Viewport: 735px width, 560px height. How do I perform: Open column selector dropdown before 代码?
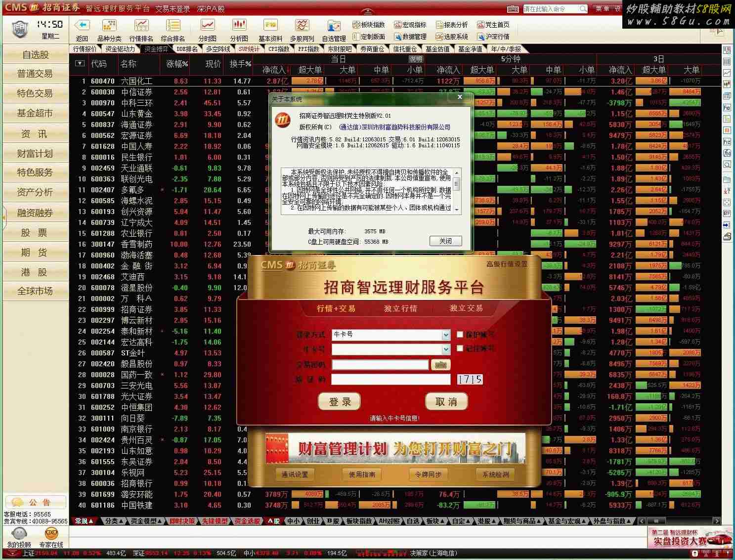click(x=80, y=63)
